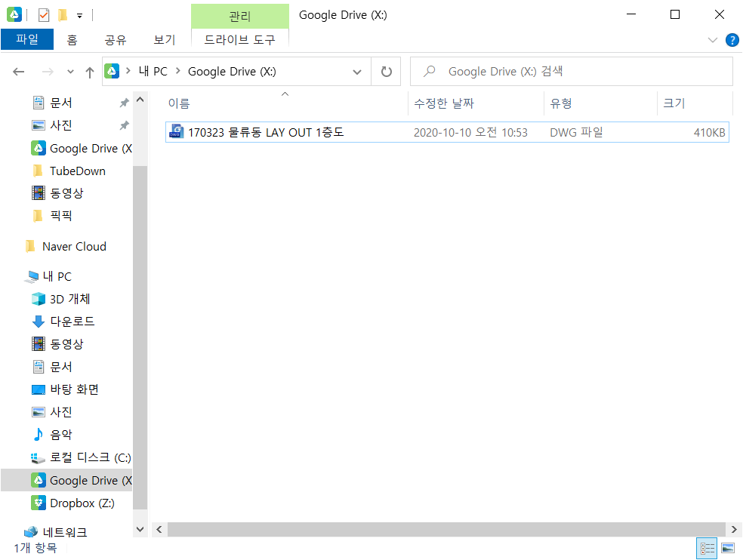Switch to details view icon in status bar
The image size is (743, 560).
coord(707,548)
